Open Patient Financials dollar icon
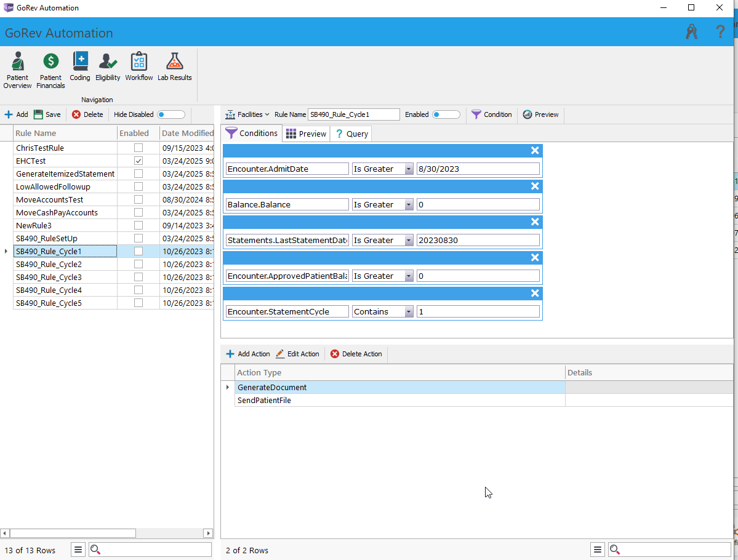This screenshot has width=738, height=560. pos(51,70)
